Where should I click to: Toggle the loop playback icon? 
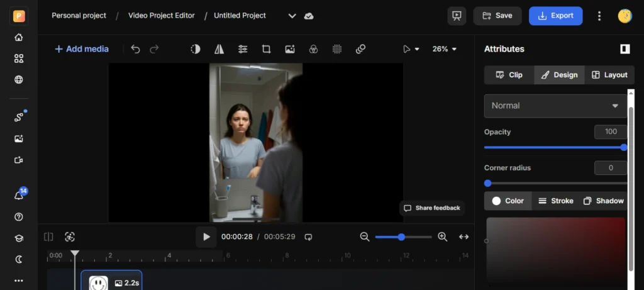308,237
